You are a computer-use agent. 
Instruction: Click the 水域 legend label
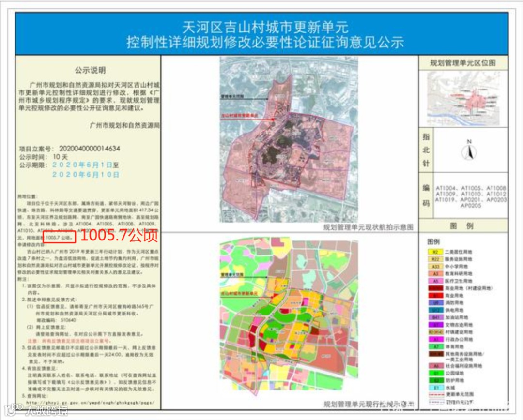(x=450, y=388)
